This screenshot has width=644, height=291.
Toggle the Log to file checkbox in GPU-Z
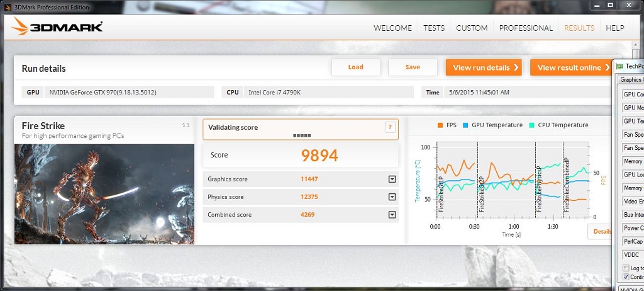626,268
